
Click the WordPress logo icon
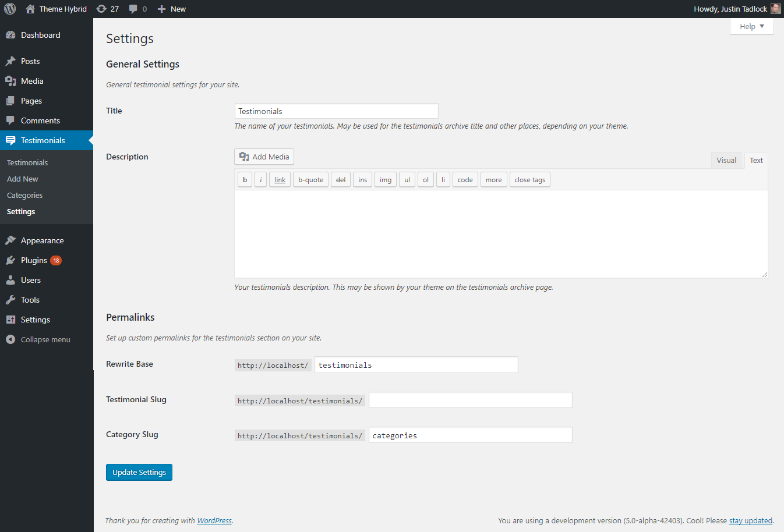pos(10,9)
